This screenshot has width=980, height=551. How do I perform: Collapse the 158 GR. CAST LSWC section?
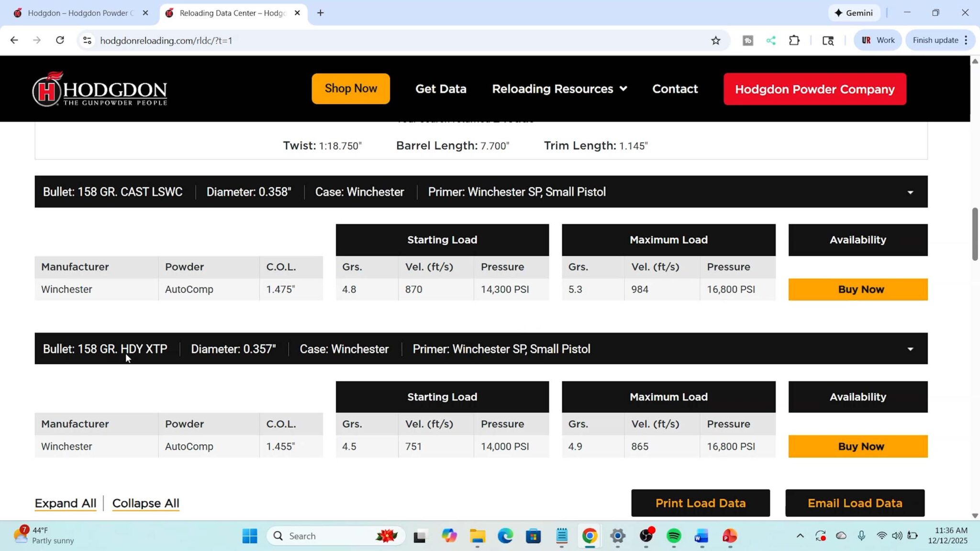click(x=910, y=192)
